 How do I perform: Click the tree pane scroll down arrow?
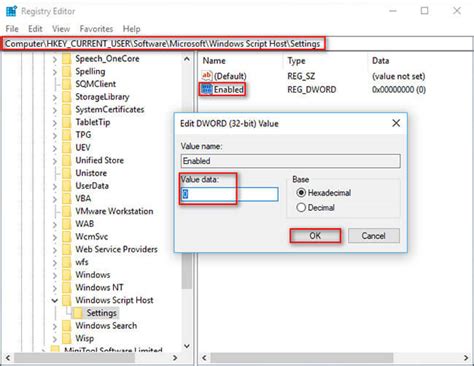pos(187,346)
